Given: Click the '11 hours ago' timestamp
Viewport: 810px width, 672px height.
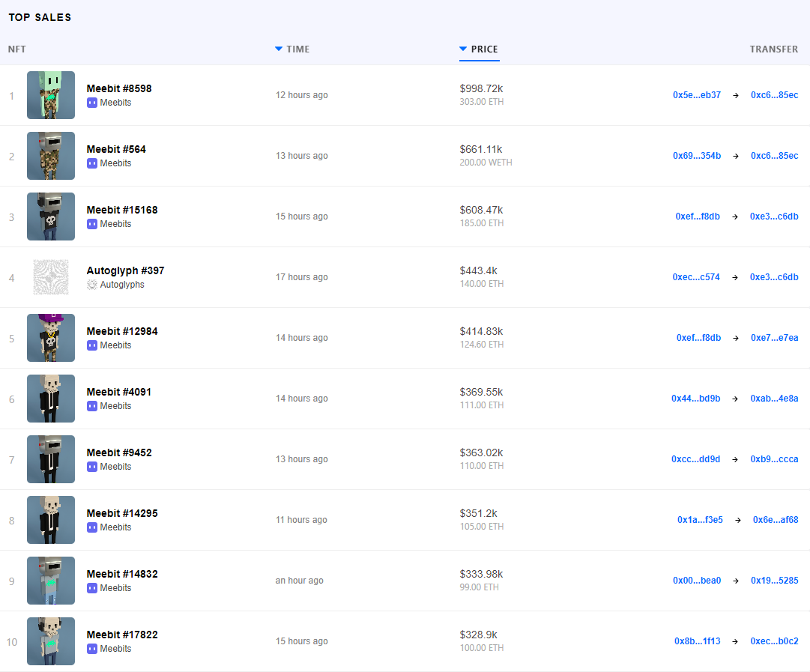Looking at the screenshot, I should [x=301, y=520].
